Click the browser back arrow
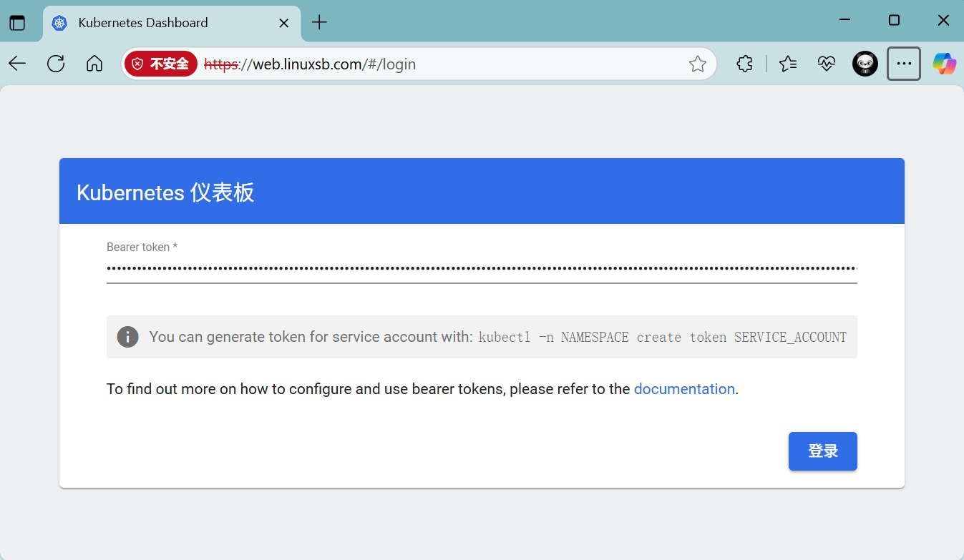The width and height of the screenshot is (964, 560). click(17, 64)
